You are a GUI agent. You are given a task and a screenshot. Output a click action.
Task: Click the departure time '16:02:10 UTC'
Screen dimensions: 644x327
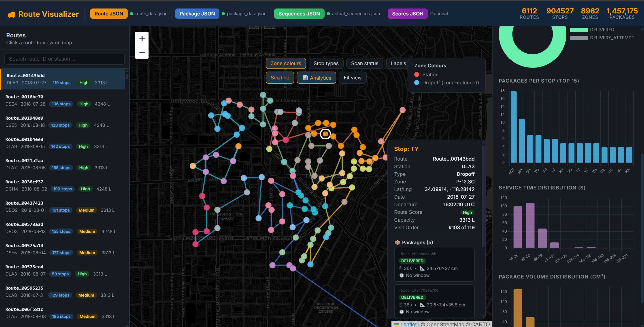point(459,204)
